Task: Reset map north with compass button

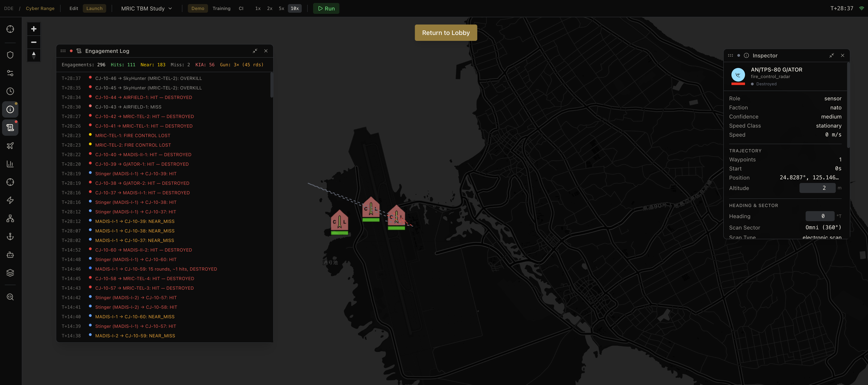Action: [x=34, y=55]
